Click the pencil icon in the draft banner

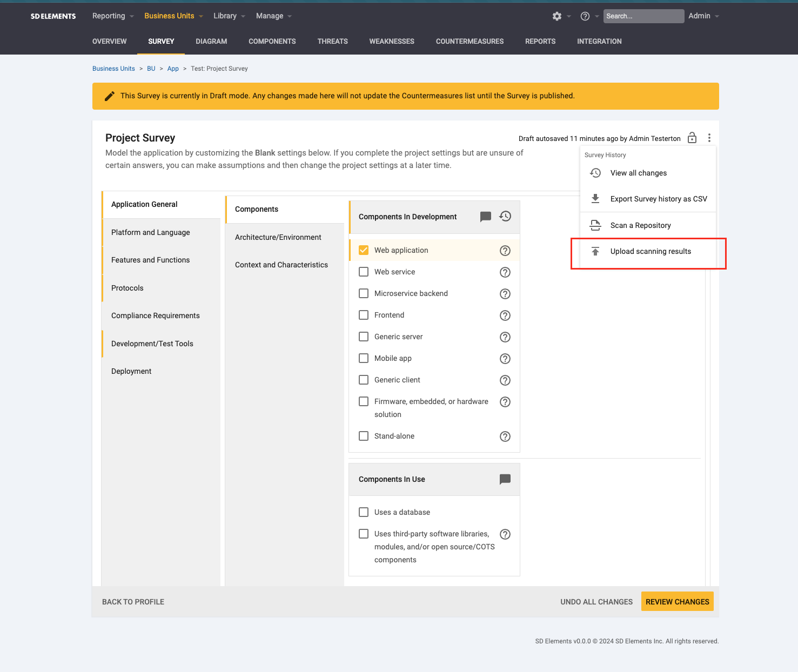[x=110, y=96]
